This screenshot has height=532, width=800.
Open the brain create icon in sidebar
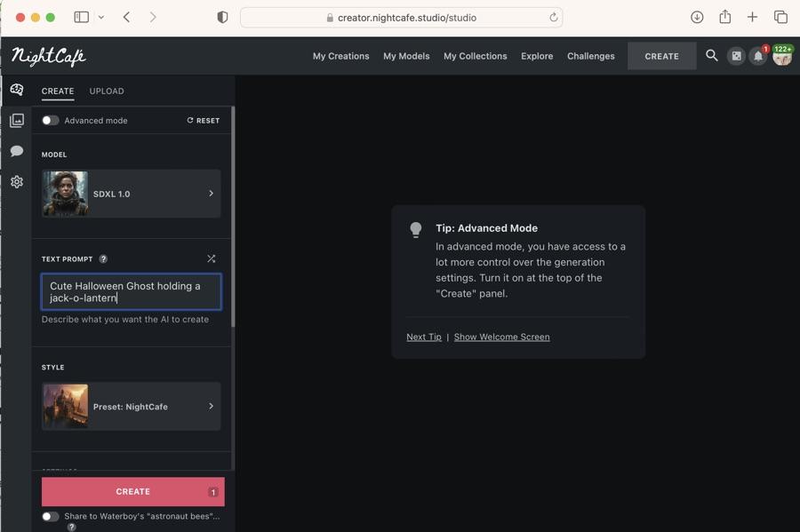click(17, 90)
